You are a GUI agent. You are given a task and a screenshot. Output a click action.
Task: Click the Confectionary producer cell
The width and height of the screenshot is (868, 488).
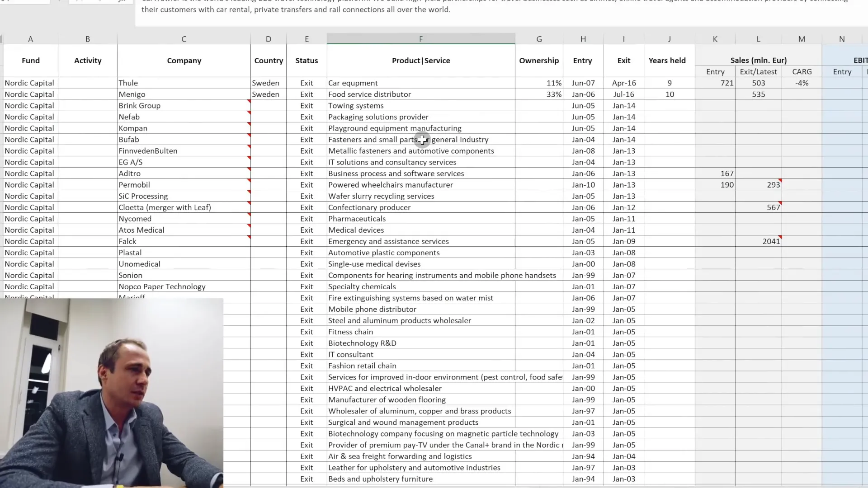[421, 207]
